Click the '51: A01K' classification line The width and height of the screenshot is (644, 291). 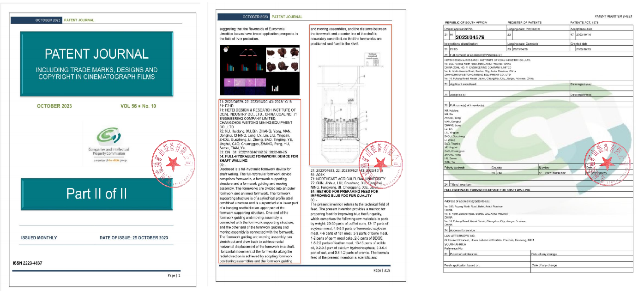click(x=318, y=174)
